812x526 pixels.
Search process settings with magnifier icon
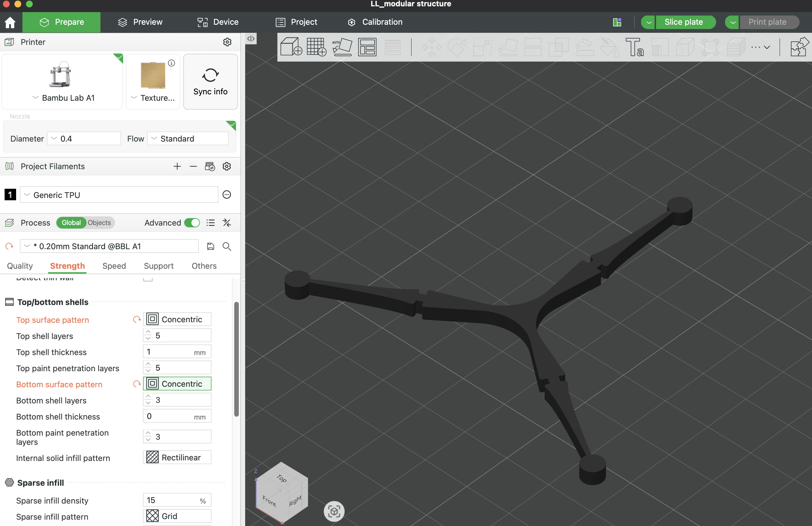click(x=227, y=246)
